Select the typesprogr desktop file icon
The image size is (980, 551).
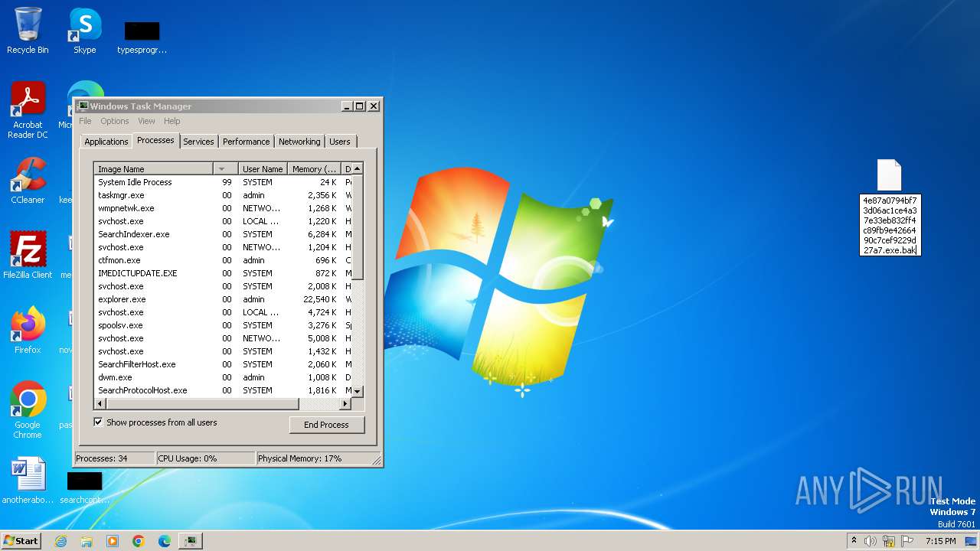tap(142, 37)
